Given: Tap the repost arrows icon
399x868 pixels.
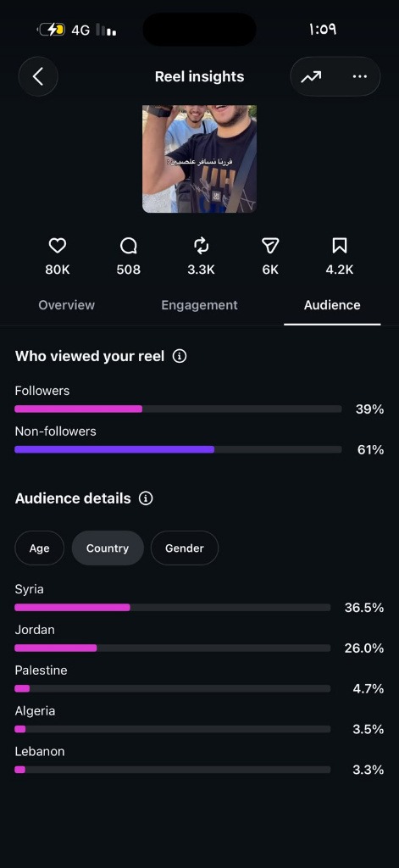Looking at the screenshot, I should (200, 246).
